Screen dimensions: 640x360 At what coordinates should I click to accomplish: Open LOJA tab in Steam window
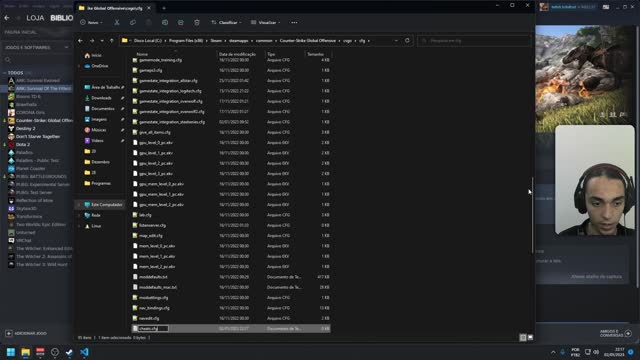click(x=35, y=18)
